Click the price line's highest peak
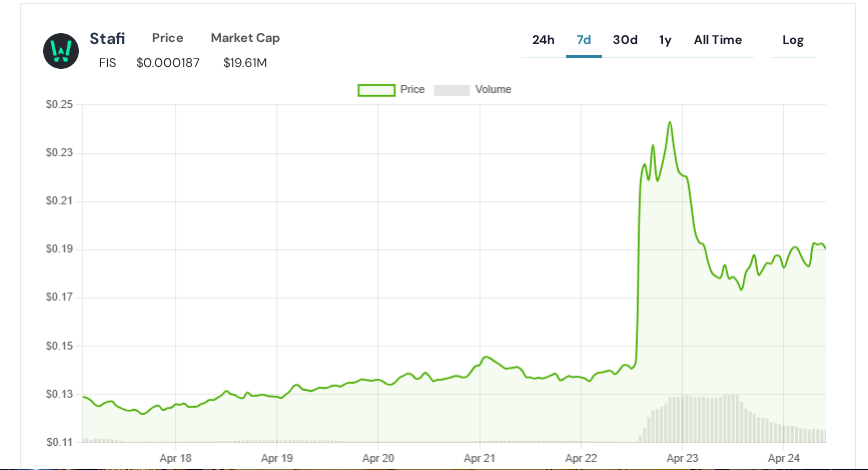Screen dimensions: 868x470 pyautogui.click(x=670, y=122)
